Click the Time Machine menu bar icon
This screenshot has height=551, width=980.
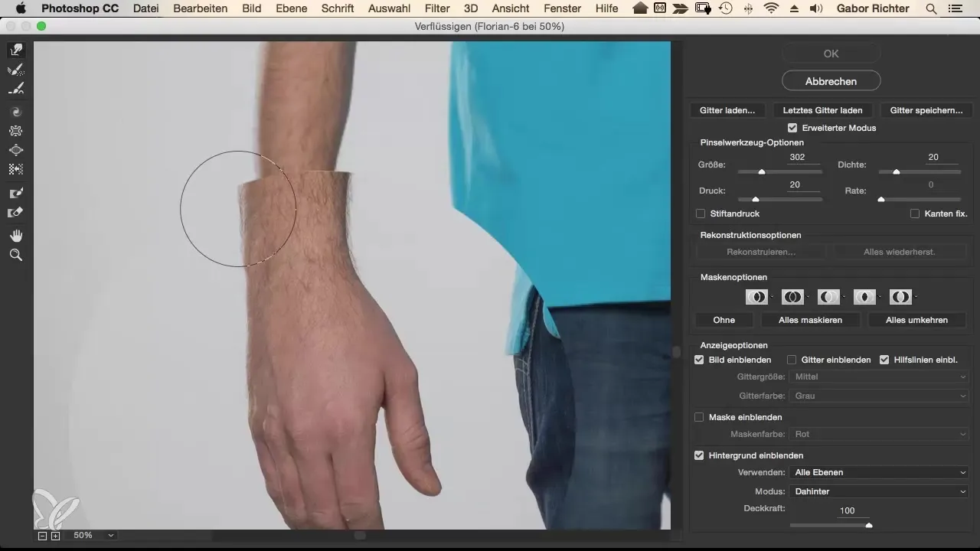pos(727,9)
